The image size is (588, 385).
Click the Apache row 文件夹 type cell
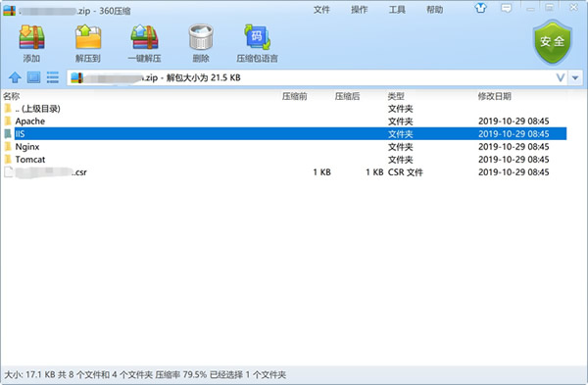(x=400, y=121)
